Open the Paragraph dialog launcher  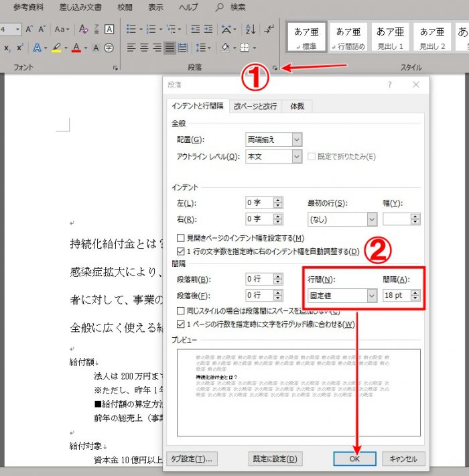coord(275,68)
